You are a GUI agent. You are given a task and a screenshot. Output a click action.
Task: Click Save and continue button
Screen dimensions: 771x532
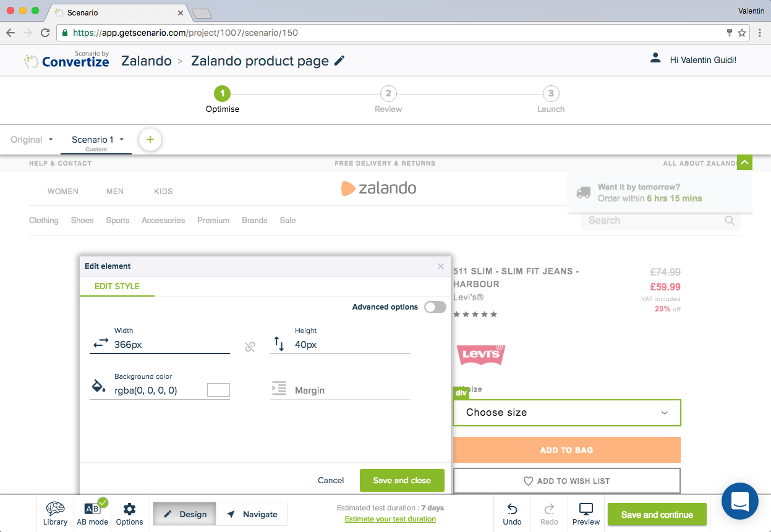point(657,515)
